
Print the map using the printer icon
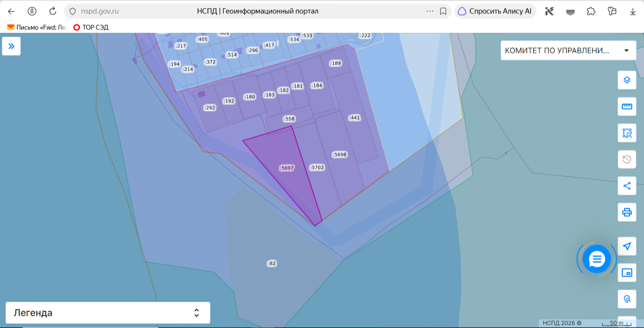click(627, 212)
